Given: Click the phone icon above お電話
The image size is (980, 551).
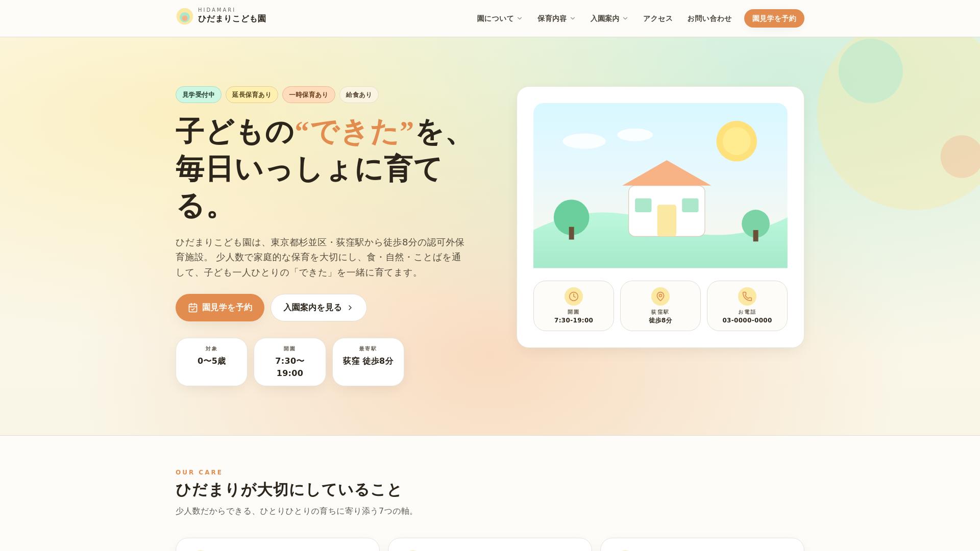Looking at the screenshot, I should point(747,296).
